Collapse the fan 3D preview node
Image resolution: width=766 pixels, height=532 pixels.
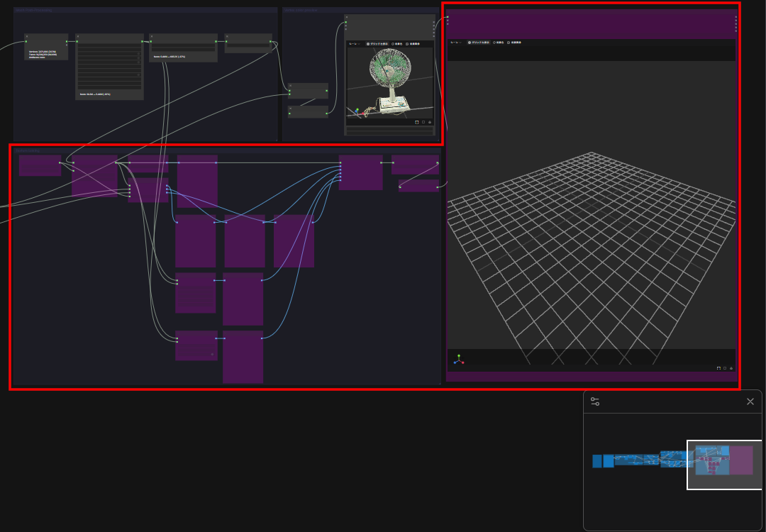click(346, 16)
